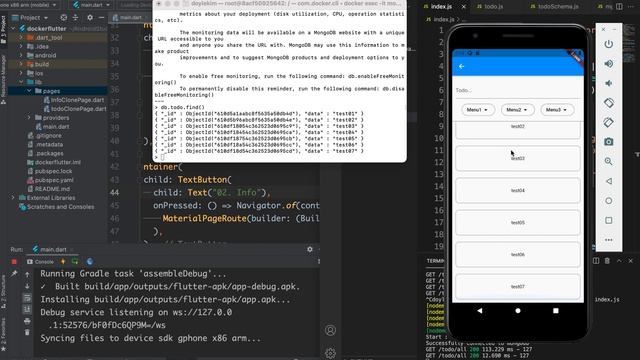Delete the terminal with the trash icon

pyautogui.click(x=607, y=260)
